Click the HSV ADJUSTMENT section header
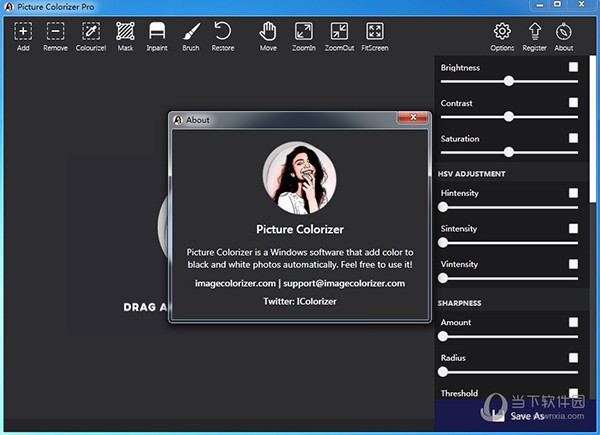The width and height of the screenshot is (600, 435). tap(471, 174)
